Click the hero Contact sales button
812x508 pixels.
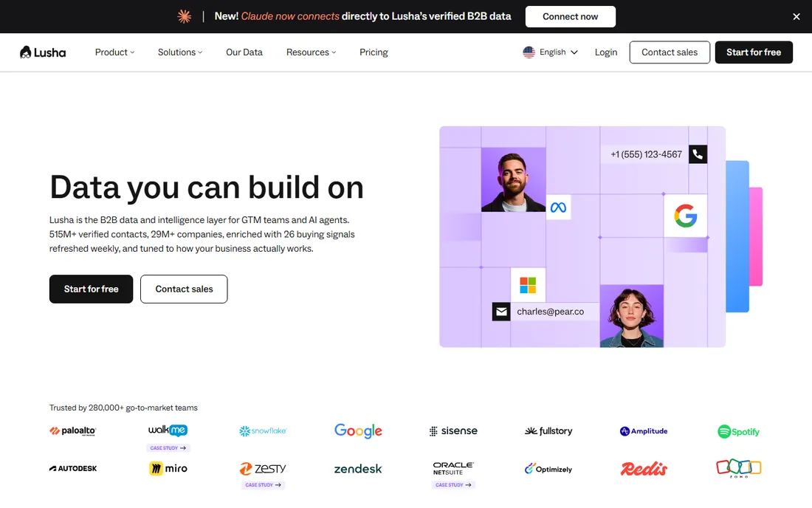pyautogui.click(x=184, y=289)
